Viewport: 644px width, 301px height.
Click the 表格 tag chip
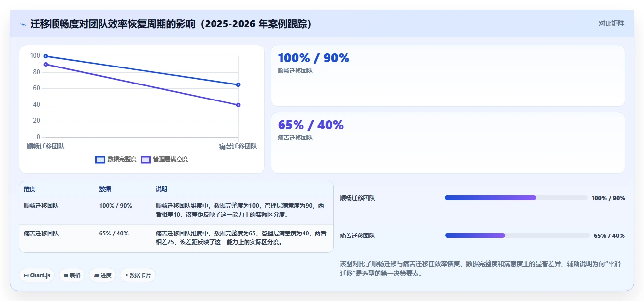[x=72, y=275]
